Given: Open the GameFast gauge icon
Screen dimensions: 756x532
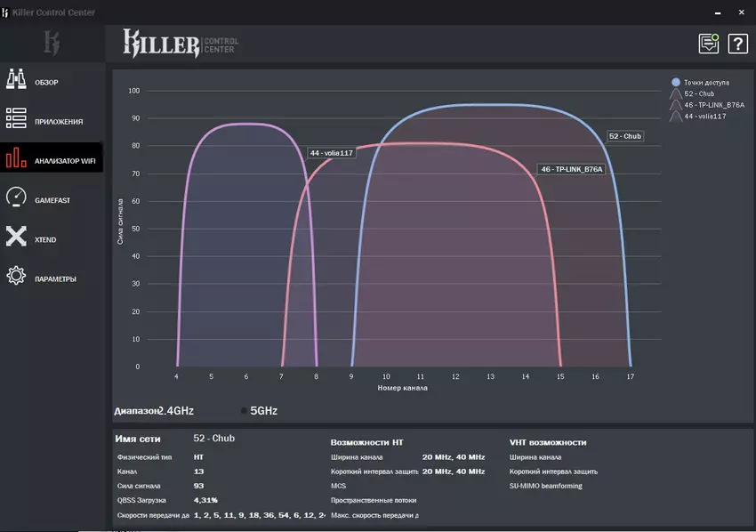Looking at the screenshot, I should 16,199.
